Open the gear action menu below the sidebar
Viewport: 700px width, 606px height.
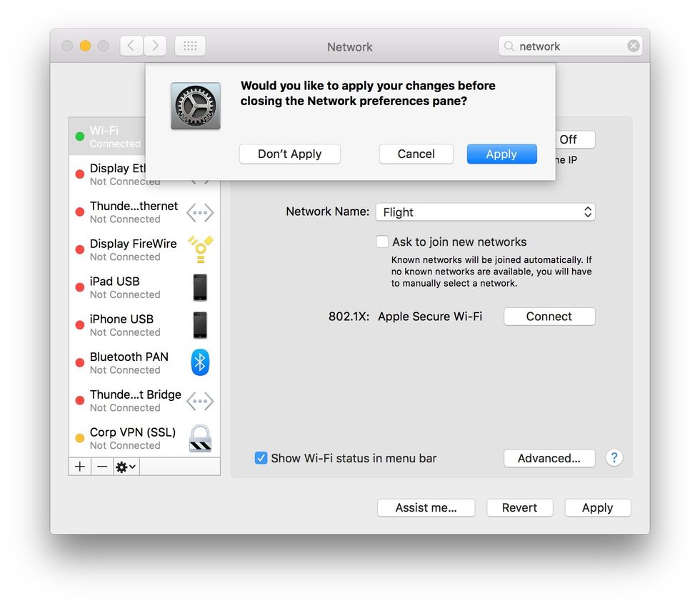[124, 467]
